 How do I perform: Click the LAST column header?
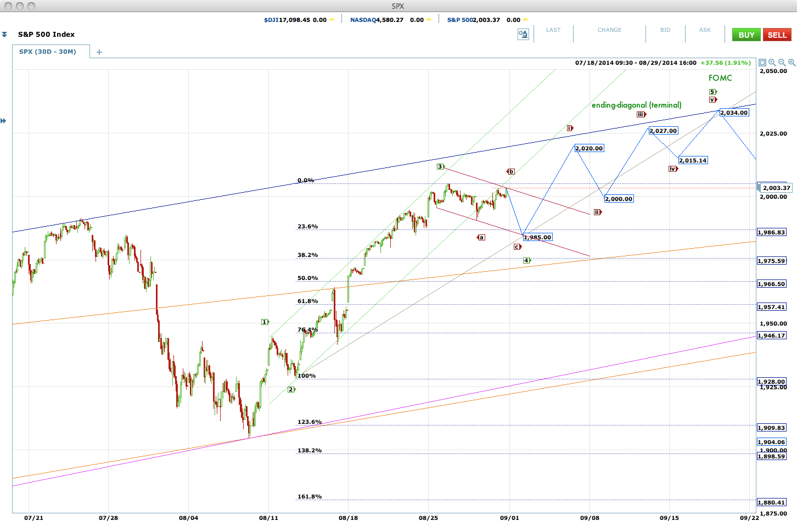[553, 30]
